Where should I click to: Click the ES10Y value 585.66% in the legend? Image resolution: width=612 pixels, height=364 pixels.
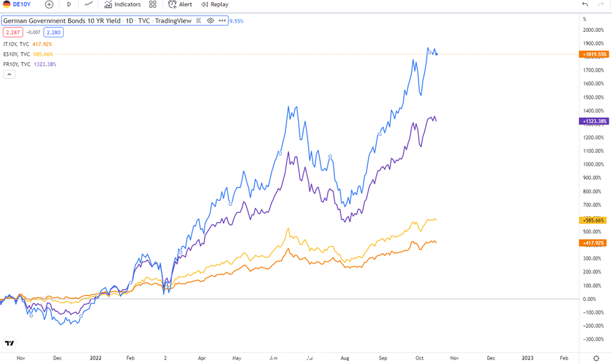[43, 54]
